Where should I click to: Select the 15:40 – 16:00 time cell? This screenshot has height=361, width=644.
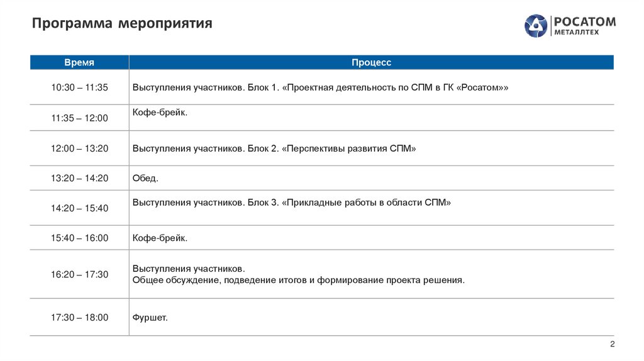pos(79,238)
